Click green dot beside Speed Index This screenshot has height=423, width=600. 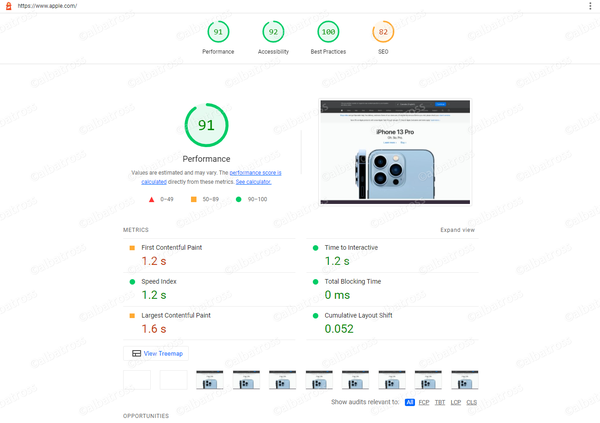point(132,282)
